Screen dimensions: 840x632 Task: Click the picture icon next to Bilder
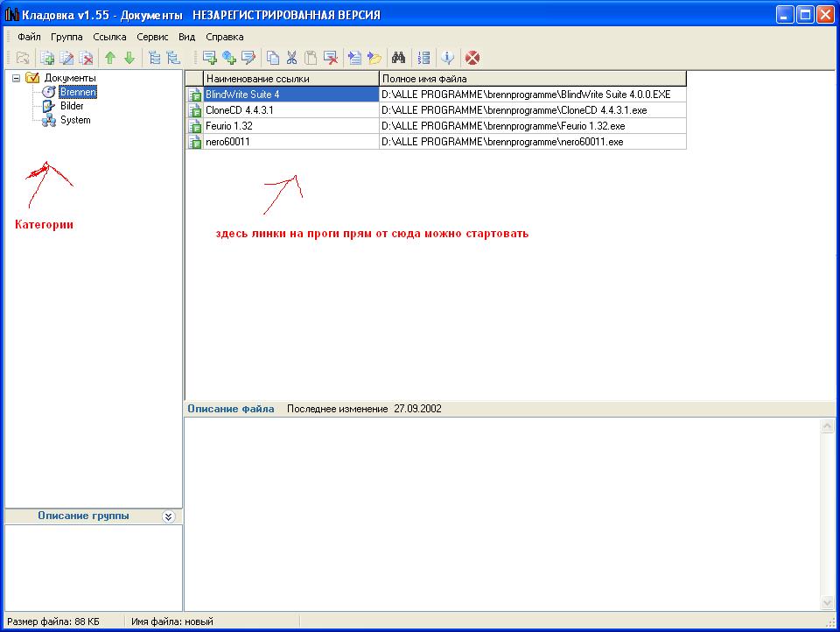click(x=49, y=106)
